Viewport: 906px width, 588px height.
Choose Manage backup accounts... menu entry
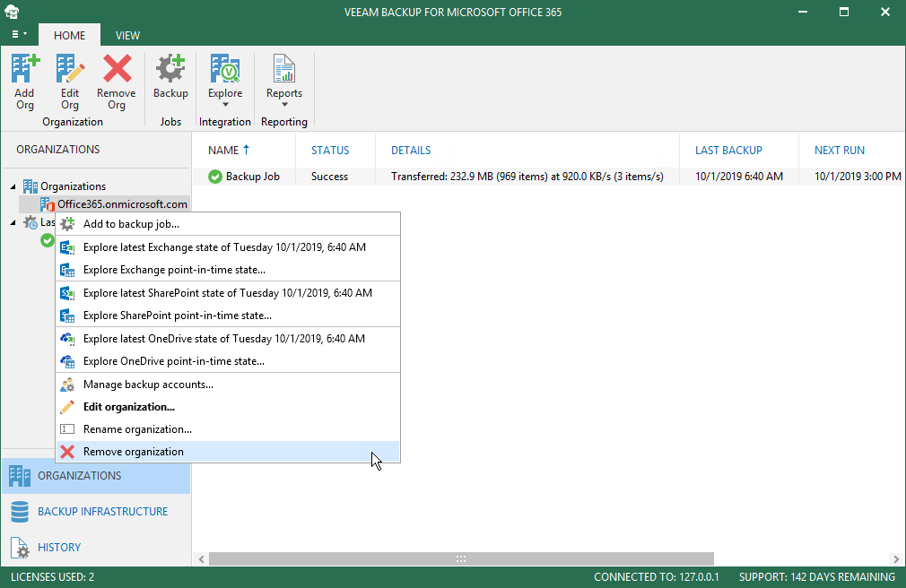(228, 385)
